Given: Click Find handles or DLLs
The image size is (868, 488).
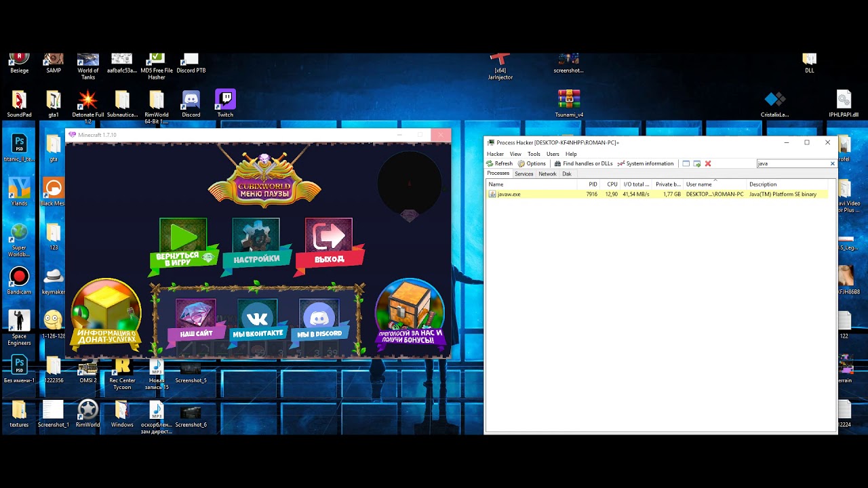Looking at the screenshot, I should tap(583, 163).
